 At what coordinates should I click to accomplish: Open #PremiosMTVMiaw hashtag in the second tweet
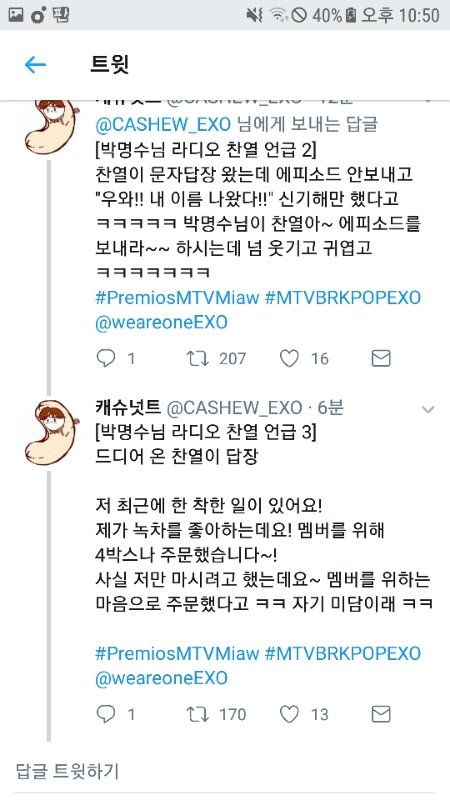(177, 654)
